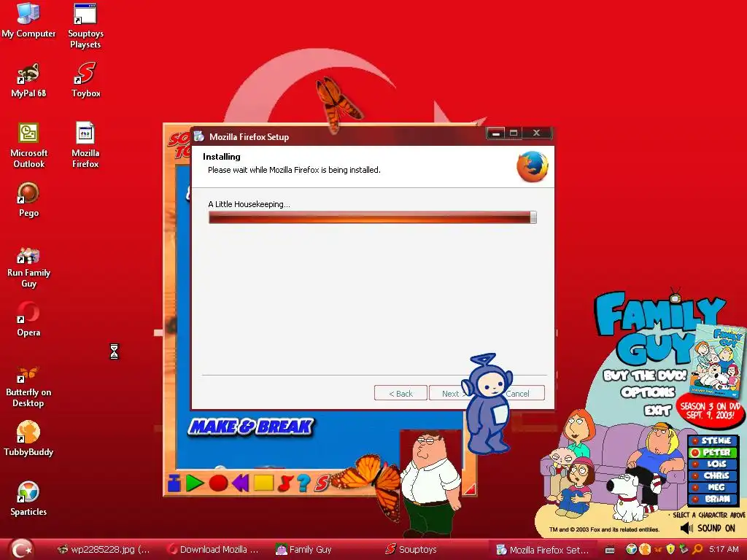Screen dimensions: 747x560
Task: Open the Pego desktop shortcut
Action: (28, 200)
